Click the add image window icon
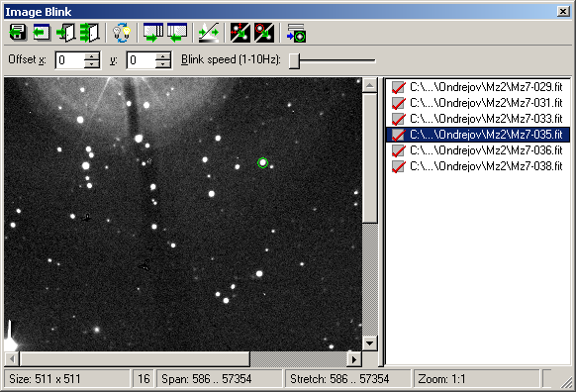This screenshot has width=576, height=392. 42,33
